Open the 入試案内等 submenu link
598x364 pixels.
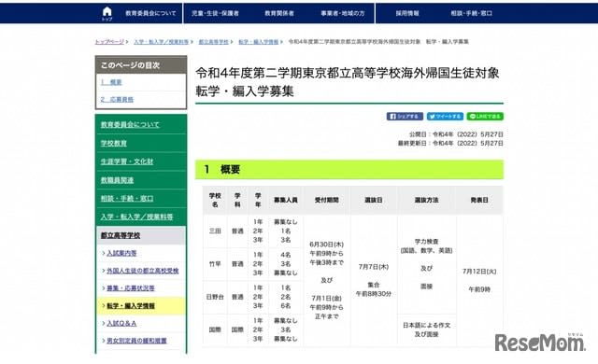pos(121,253)
